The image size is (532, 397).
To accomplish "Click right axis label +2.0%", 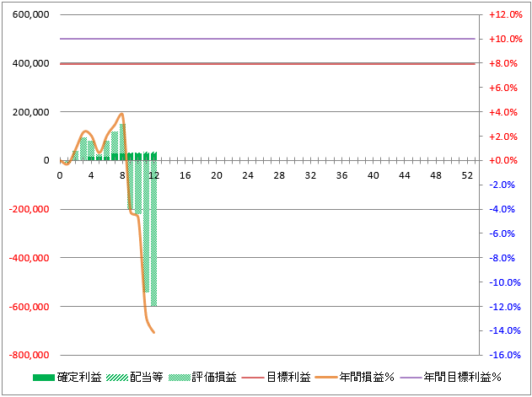I will [503, 137].
